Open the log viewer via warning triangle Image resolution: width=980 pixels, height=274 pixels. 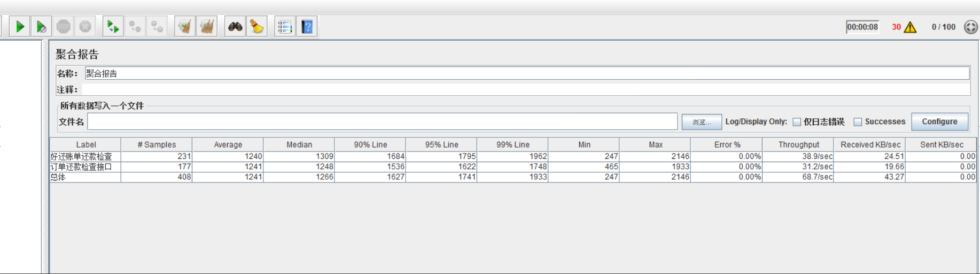tap(910, 27)
